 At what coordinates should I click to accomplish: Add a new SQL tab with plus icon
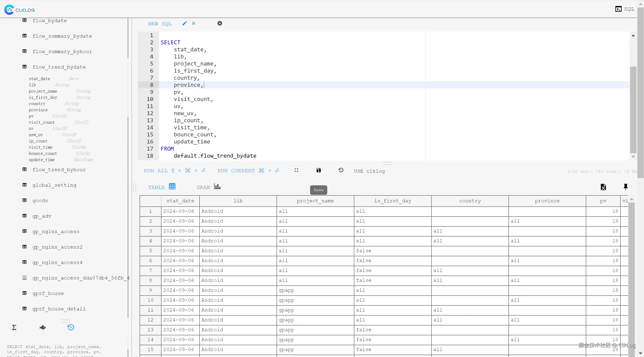(x=220, y=23)
